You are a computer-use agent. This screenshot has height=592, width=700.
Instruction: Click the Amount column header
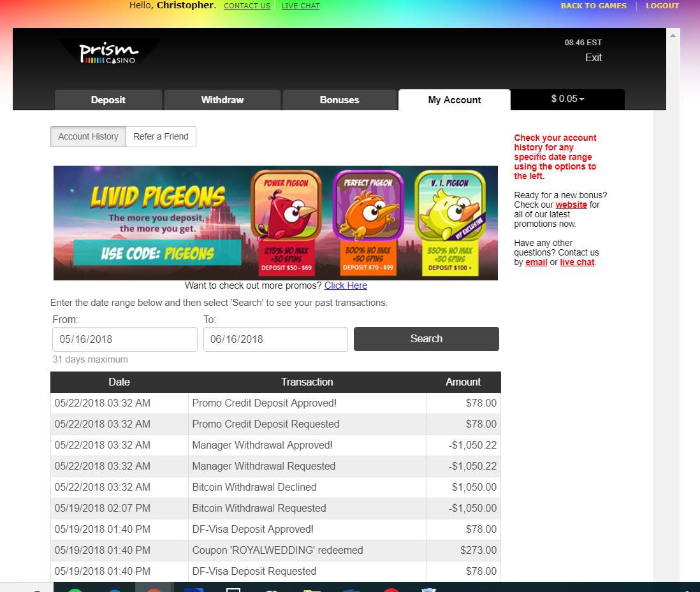tap(463, 382)
